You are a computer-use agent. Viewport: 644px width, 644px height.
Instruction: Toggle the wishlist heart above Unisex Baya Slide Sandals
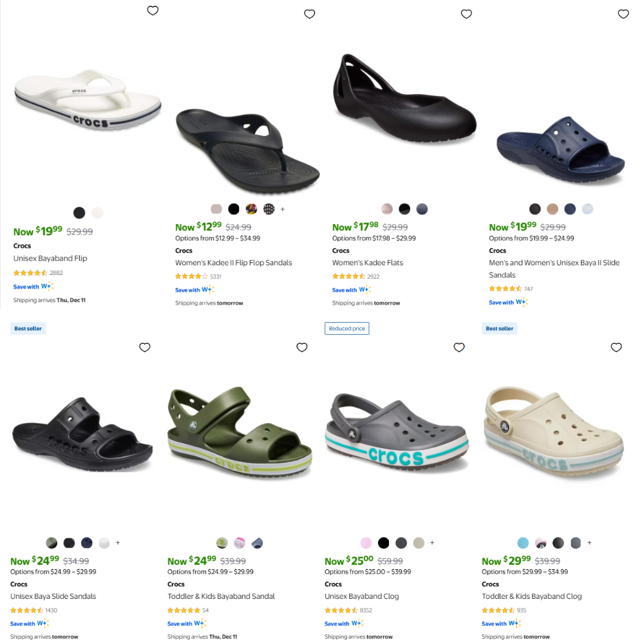[x=145, y=347]
